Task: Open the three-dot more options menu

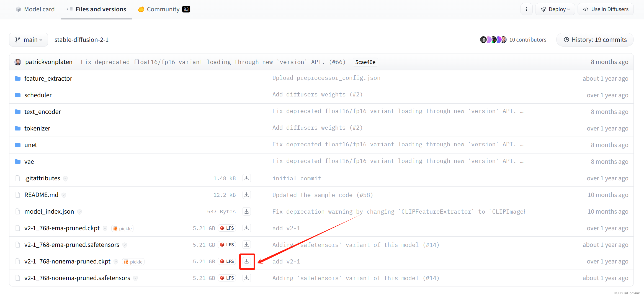Action: coord(526,9)
